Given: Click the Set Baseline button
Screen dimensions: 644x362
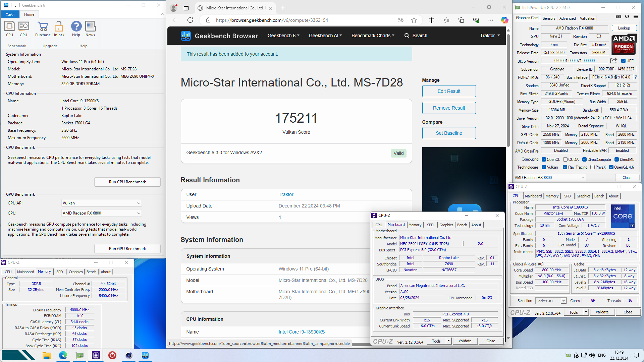Looking at the screenshot, I should click(449, 133).
